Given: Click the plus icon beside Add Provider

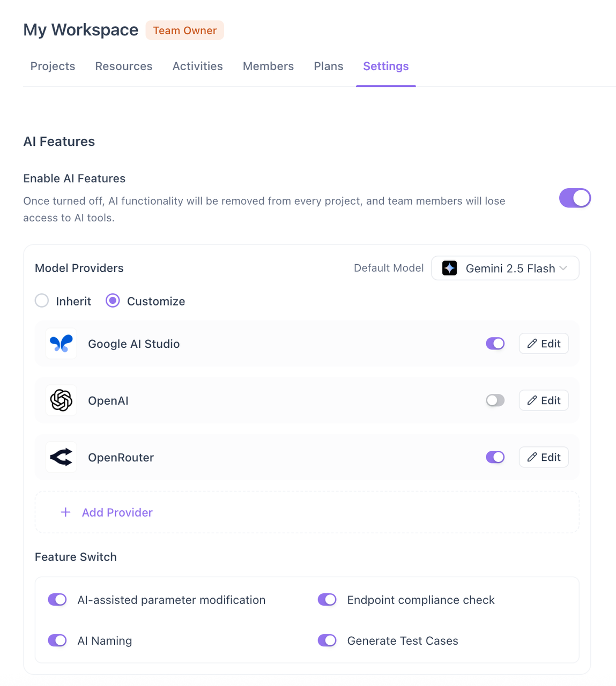Looking at the screenshot, I should (x=65, y=512).
